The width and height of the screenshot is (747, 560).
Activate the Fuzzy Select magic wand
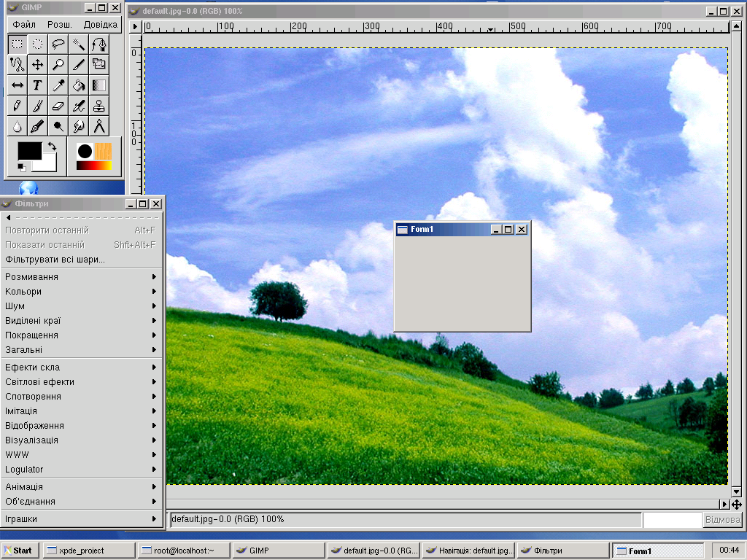coord(79,44)
